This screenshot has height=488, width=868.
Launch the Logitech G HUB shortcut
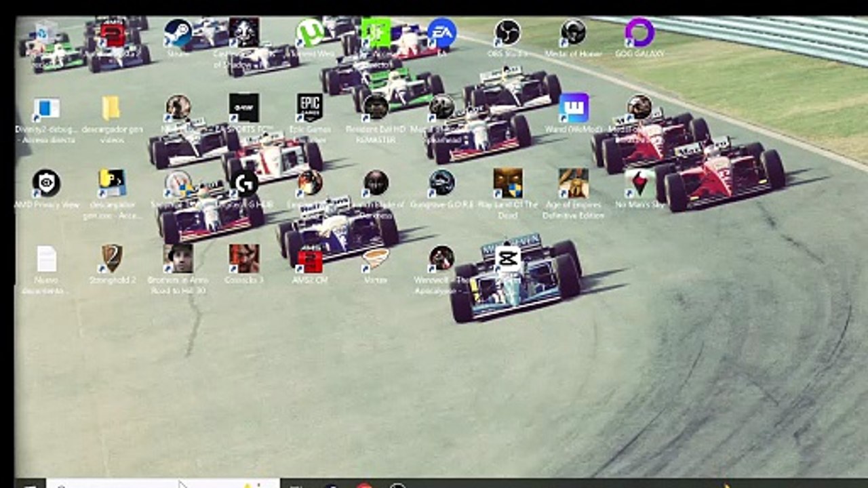pos(244,183)
